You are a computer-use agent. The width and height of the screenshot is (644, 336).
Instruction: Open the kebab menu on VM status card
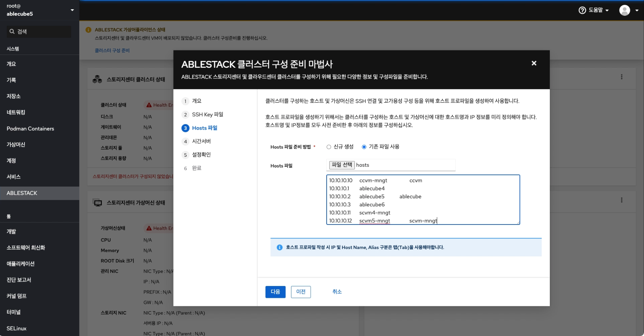coord(621,200)
